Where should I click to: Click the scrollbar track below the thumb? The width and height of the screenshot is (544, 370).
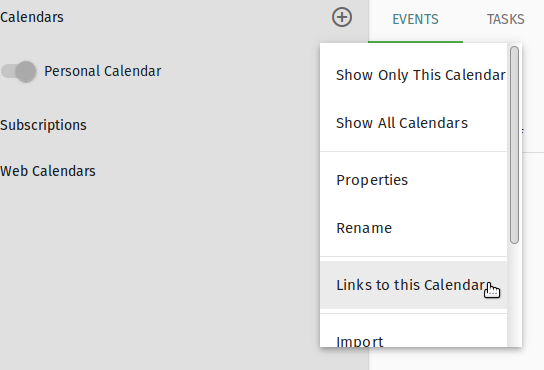(x=515, y=295)
